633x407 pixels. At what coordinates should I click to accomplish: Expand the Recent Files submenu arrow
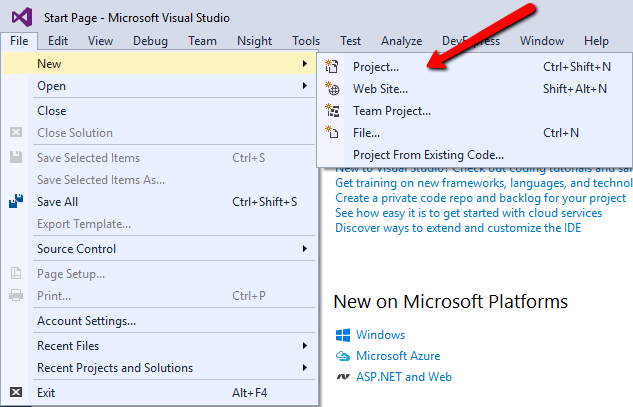(305, 346)
